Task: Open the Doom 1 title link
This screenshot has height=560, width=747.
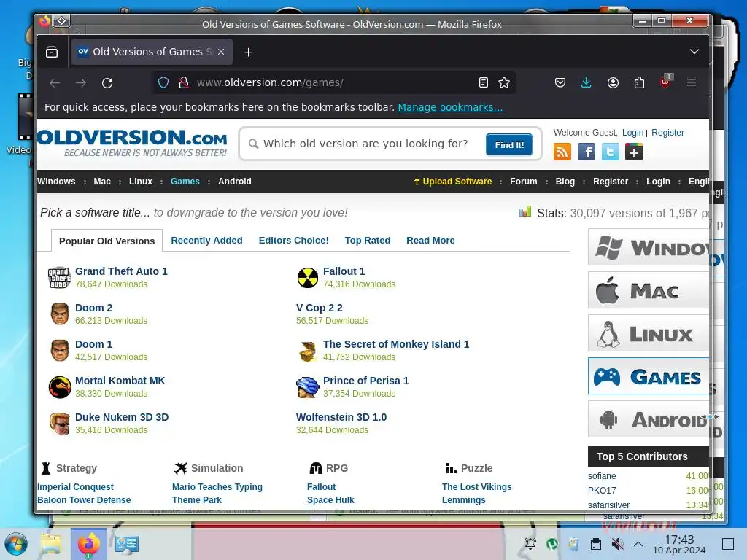Action: [94, 344]
